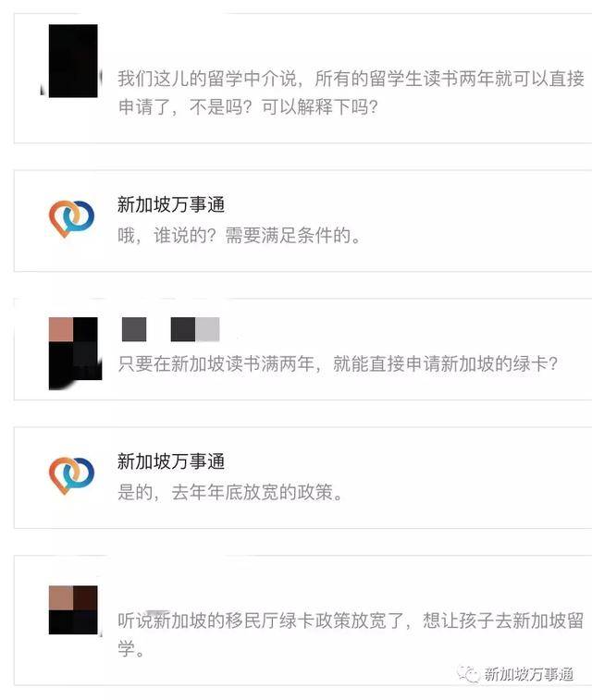Viewport: 592px width, 700px height.
Task: Open the 新加坡万事通 name above the 谁说的 reply
Action: tap(171, 205)
